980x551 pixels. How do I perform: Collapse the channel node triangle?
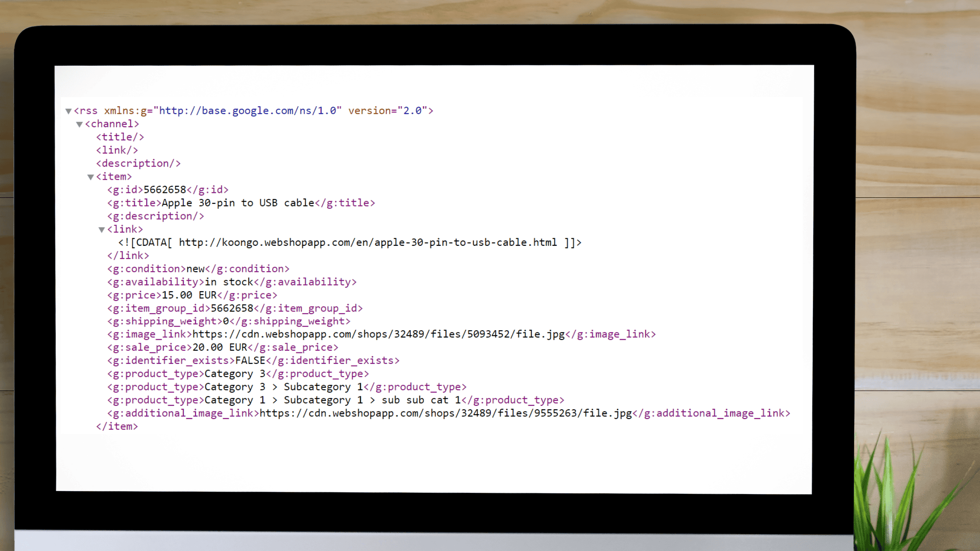[79, 124]
